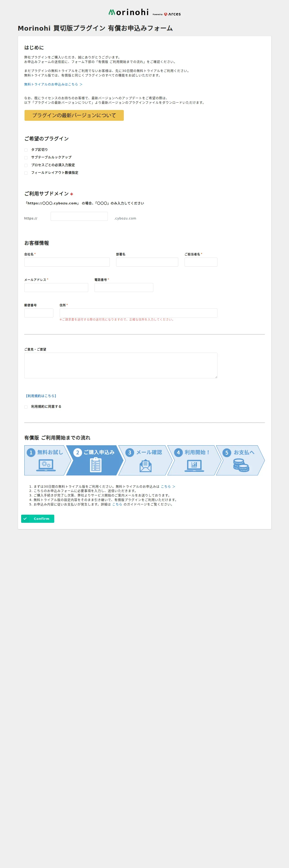
Task: Click the プラグインの最新バージョンについて button
Action: click(74, 115)
